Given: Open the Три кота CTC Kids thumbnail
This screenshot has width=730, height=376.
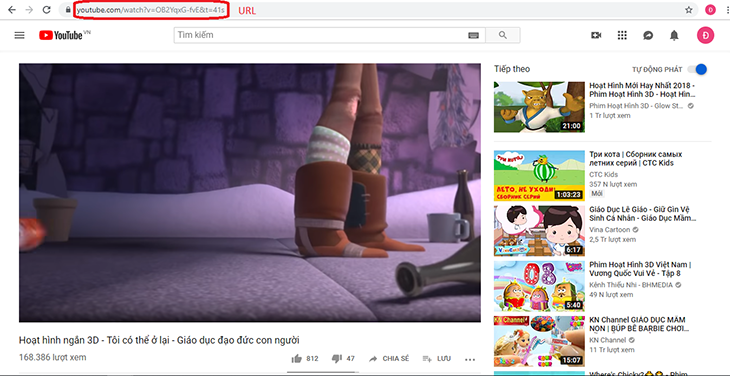Looking at the screenshot, I should pos(539,175).
